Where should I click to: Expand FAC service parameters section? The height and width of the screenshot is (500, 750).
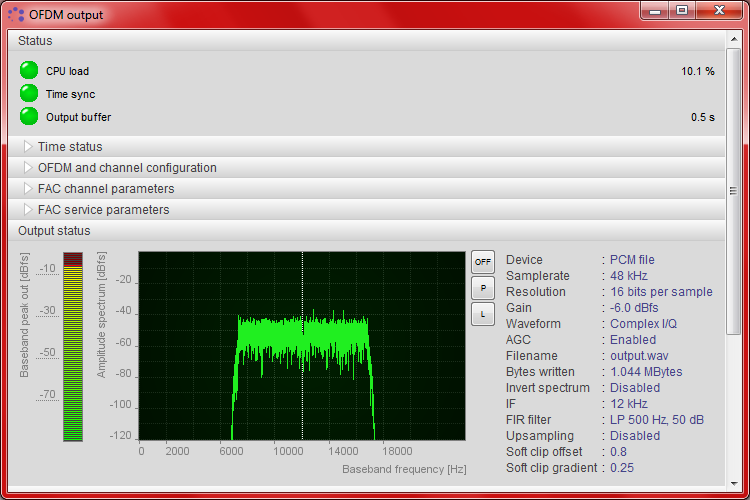(366, 210)
